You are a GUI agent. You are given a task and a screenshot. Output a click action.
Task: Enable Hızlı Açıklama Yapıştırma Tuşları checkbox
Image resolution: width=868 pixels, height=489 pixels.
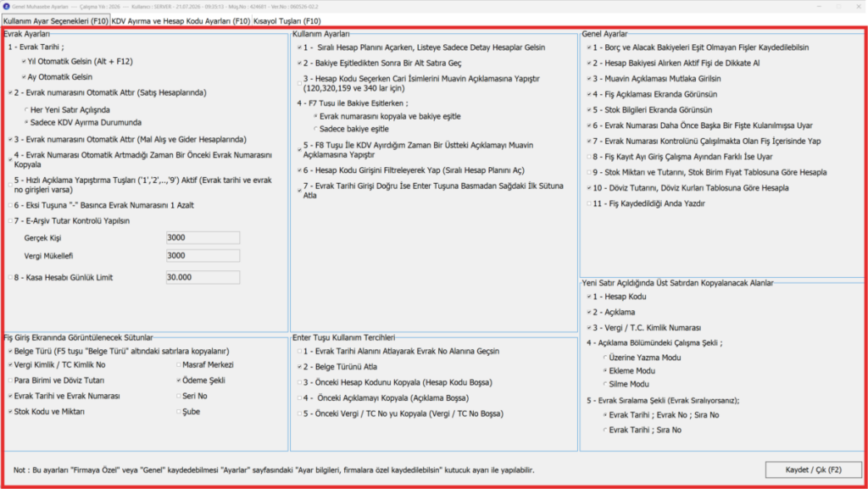coord(10,185)
